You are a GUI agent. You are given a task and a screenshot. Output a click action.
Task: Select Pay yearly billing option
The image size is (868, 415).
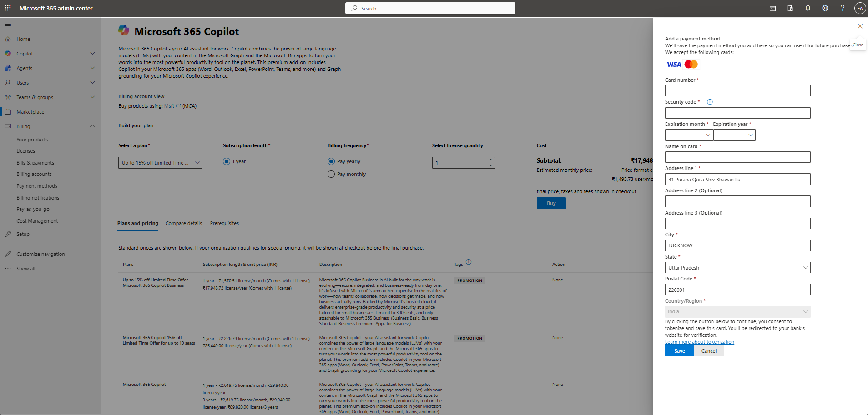pos(331,161)
